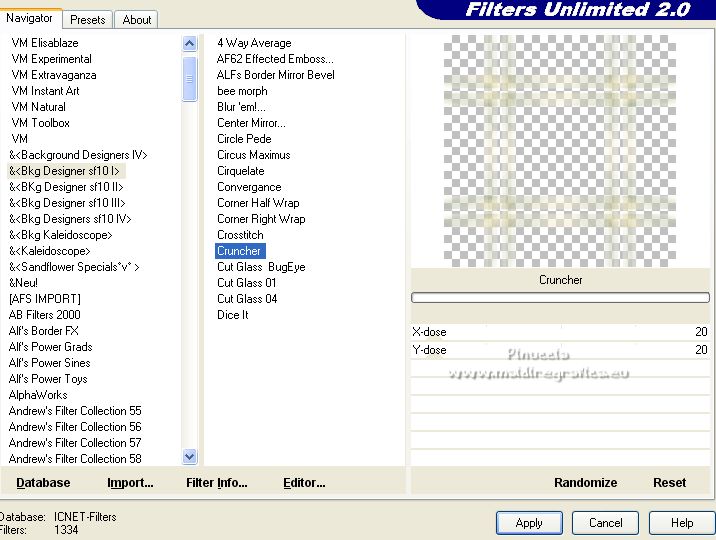This screenshot has height=540, width=716.
Task: Select Andrew's Filter Collection 55
Action: point(75,410)
